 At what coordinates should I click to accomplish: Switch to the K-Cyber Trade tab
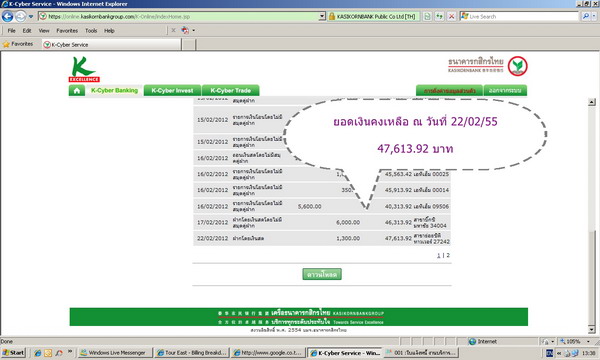coord(230,91)
